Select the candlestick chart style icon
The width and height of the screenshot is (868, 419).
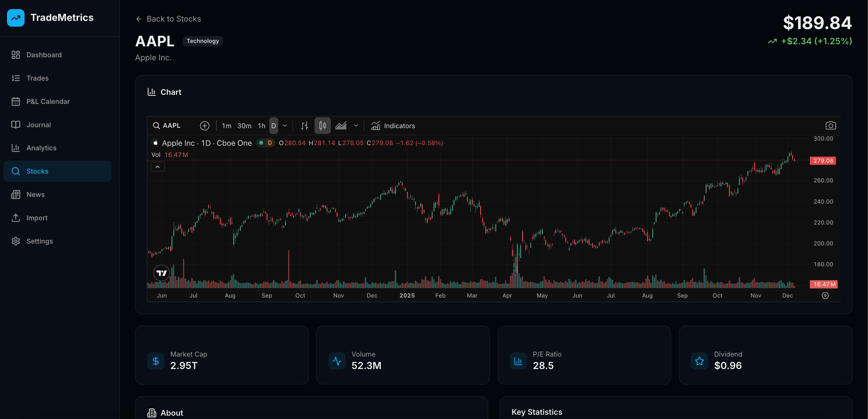click(x=322, y=125)
